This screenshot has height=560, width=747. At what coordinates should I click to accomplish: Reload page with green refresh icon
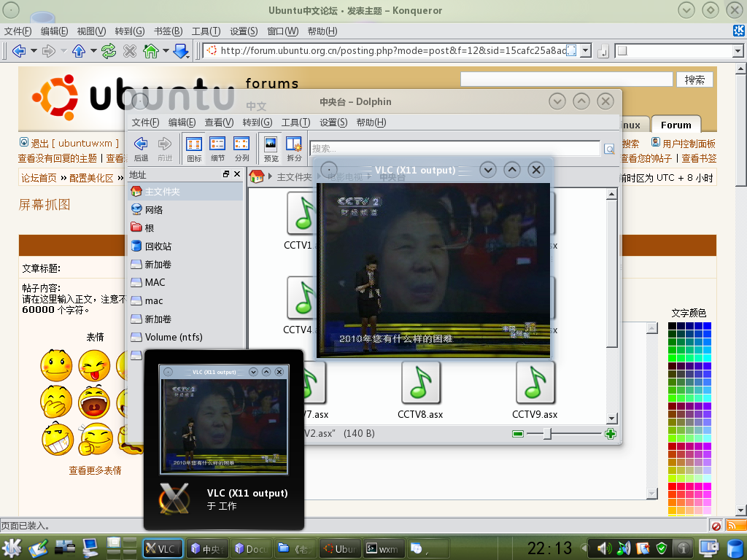click(x=109, y=50)
